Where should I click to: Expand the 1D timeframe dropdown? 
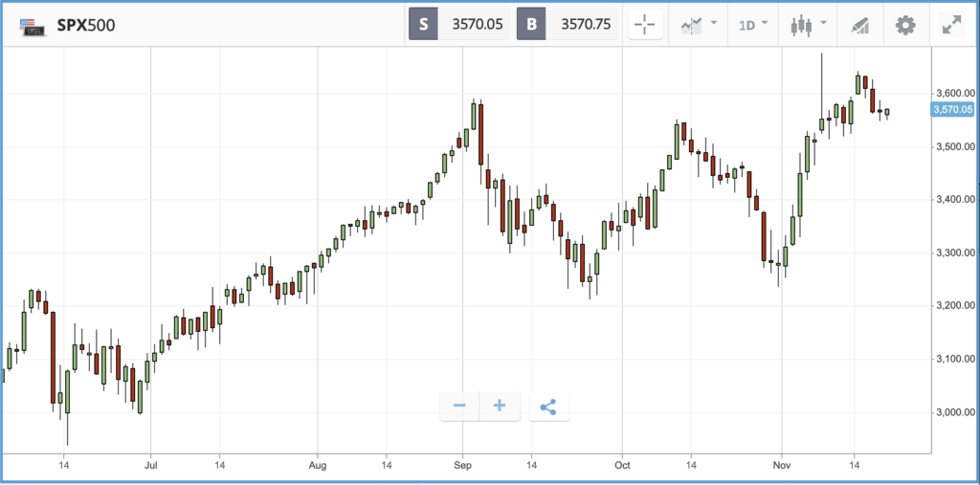coord(752,25)
